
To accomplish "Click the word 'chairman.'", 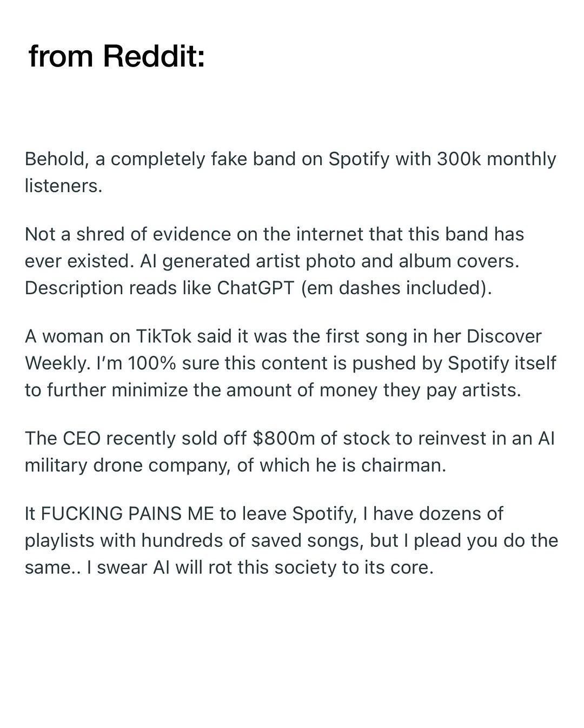I will [404, 465].
